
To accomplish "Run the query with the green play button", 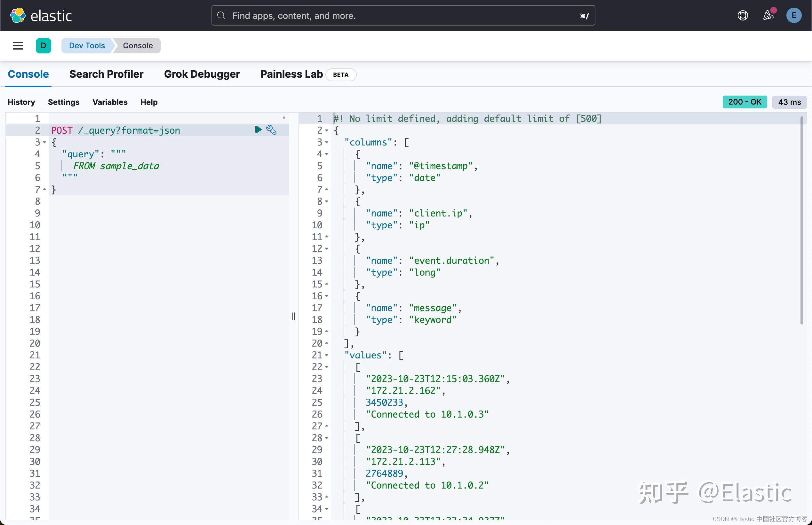I will coord(258,129).
